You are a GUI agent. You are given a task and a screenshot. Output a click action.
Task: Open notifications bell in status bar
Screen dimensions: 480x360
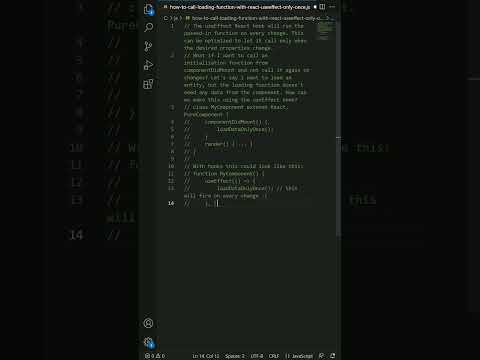[332, 356]
